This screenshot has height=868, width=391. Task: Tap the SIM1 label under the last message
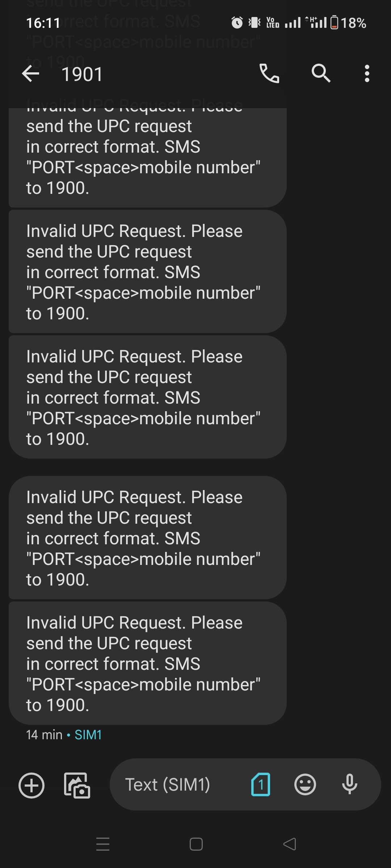click(x=88, y=735)
